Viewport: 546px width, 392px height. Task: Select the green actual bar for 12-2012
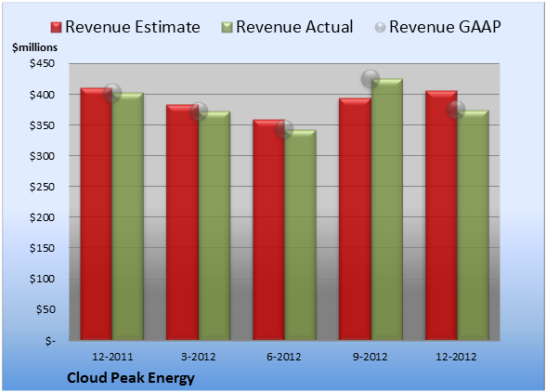point(474,225)
